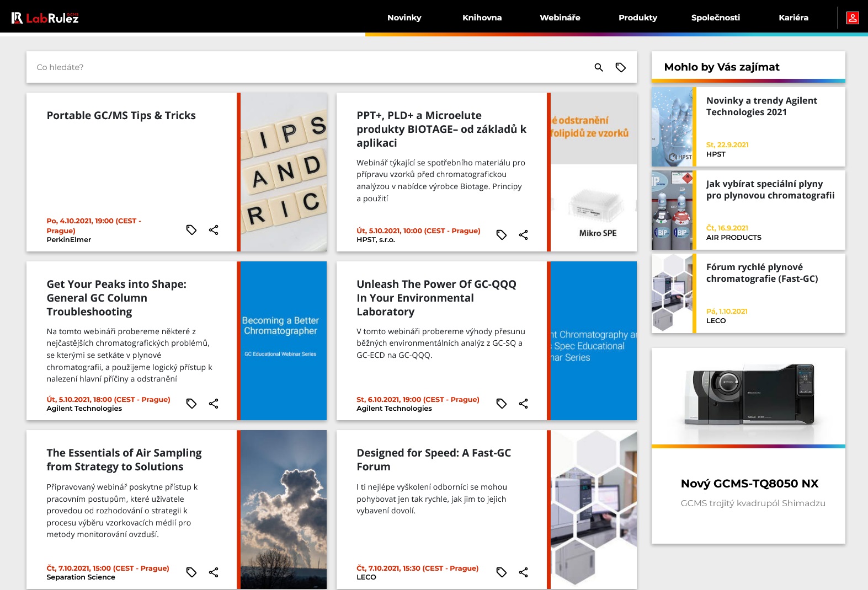Click LECO under Designed for Speed card
868x590 pixels.
(x=366, y=577)
